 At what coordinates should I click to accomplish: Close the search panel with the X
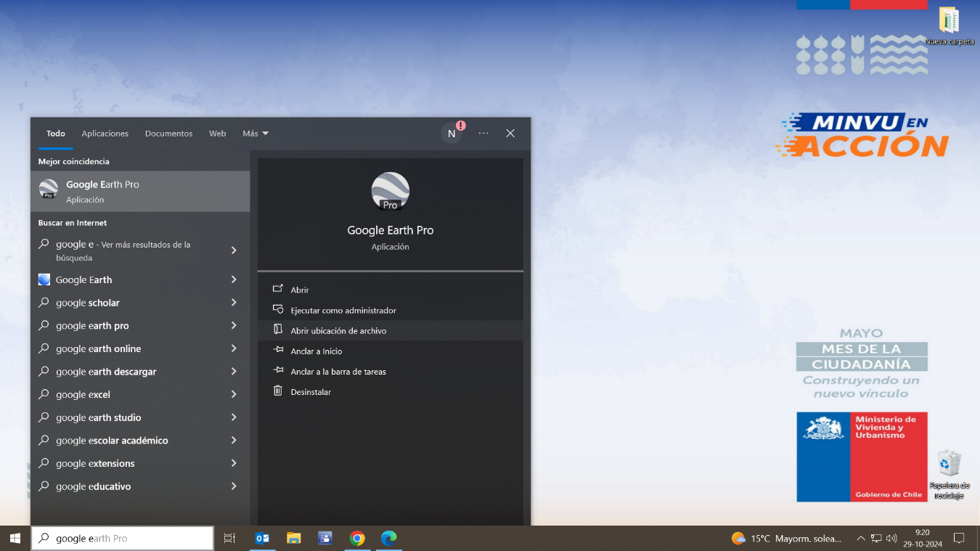point(510,134)
